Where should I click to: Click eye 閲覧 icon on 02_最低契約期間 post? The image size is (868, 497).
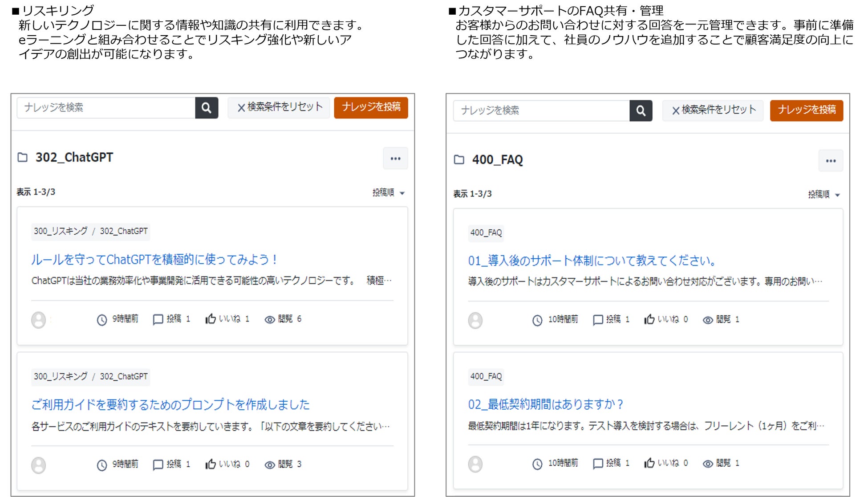[708, 464]
